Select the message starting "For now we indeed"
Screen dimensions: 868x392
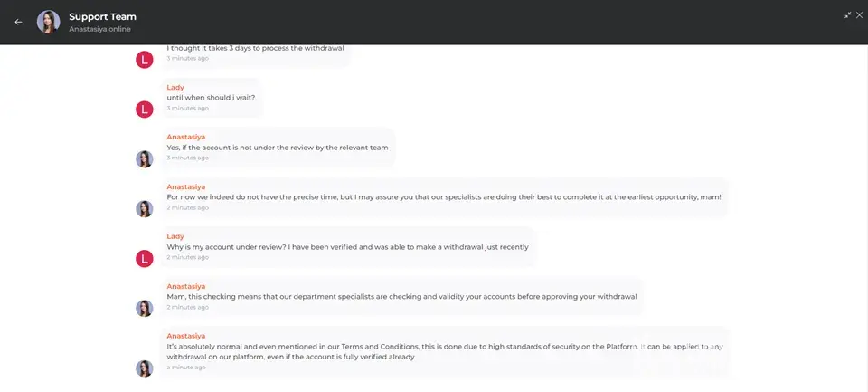(x=443, y=196)
